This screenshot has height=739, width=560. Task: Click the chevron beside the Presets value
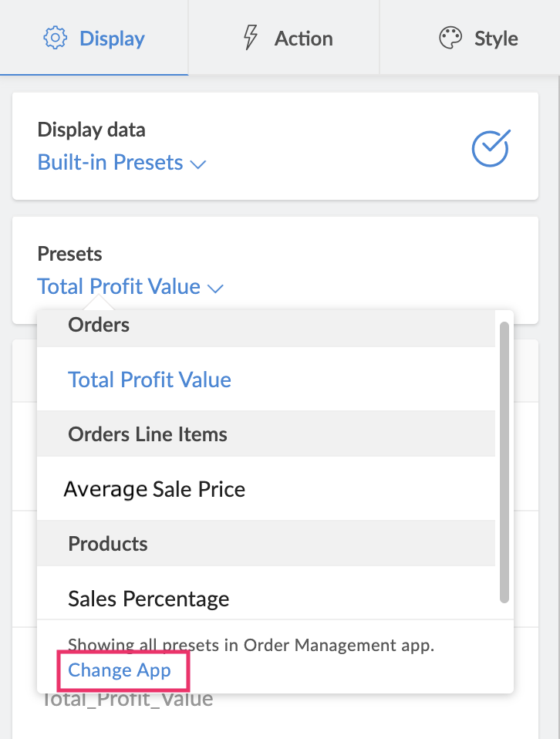pos(215,289)
